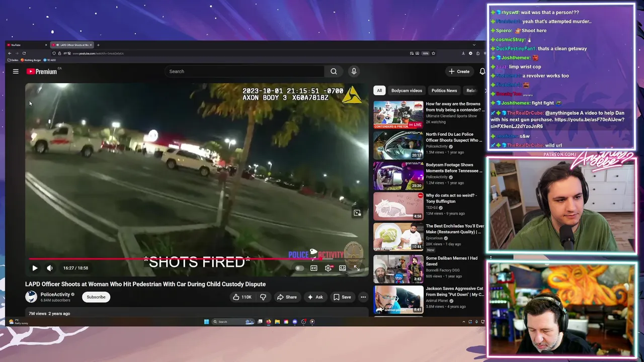Viewport: 644px width, 362px height.
Task: Seek using the red progress bar
Action: (x=197, y=259)
